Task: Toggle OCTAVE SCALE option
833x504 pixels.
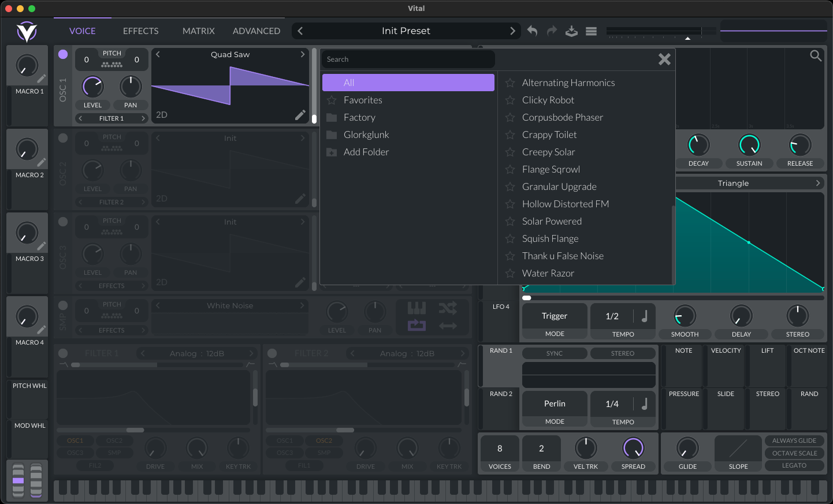Action: pyautogui.click(x=794, y=453)
